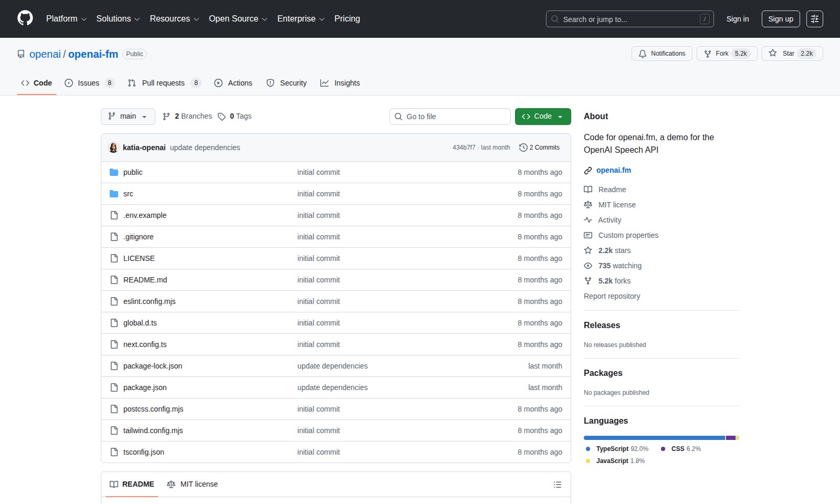
Task: Open katia-openai's avatar
Action: click(x=113, y=148)
